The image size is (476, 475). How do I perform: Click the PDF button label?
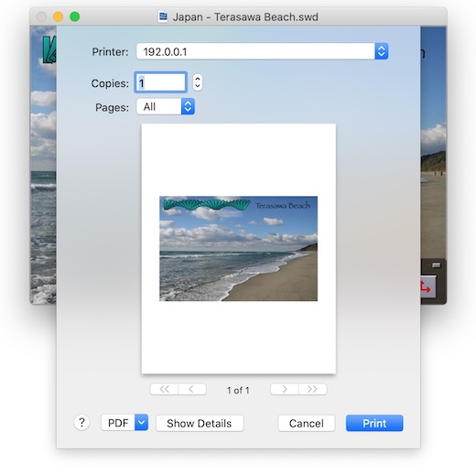pyautogui.click(x=118, y=423)
